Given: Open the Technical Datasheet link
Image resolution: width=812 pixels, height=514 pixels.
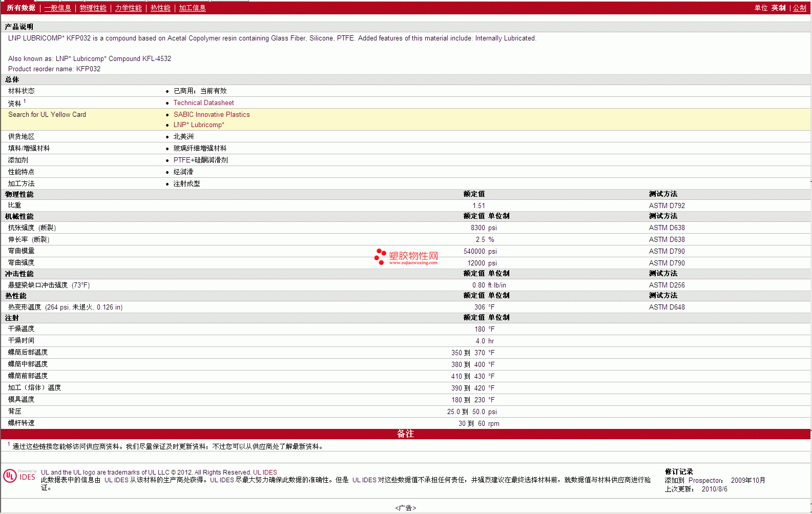Looking at the screenshot, I should click(x=203, y=103).
